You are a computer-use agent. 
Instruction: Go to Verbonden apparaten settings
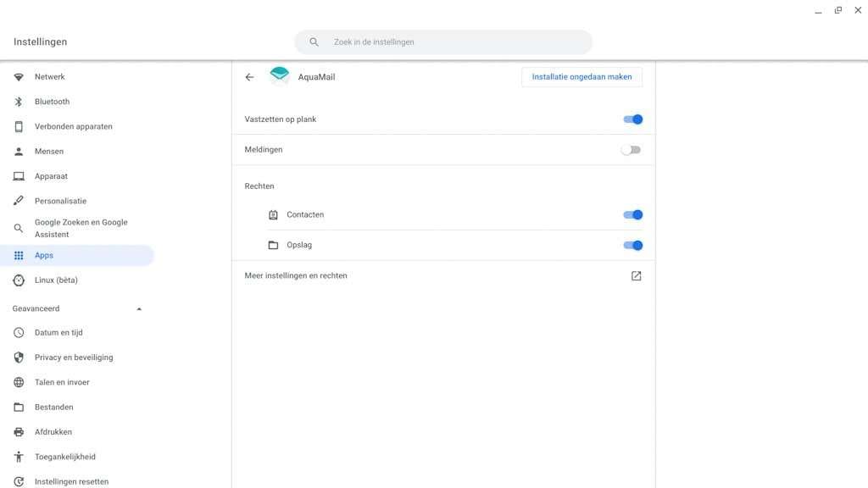point(73,127)
